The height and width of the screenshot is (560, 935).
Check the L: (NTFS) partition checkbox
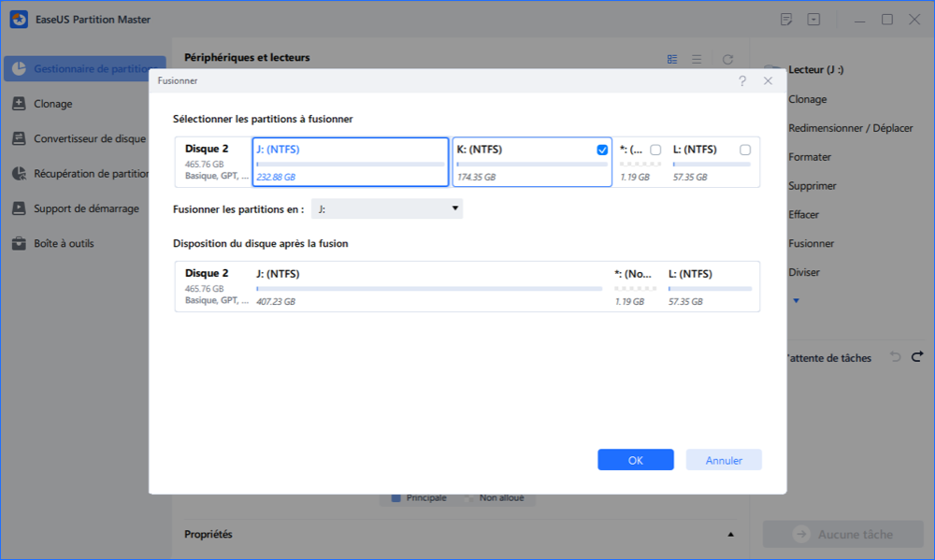(x=745, y=150)
